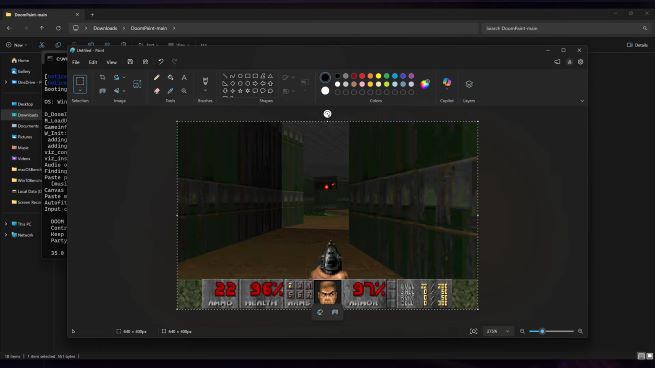Pick the green color swatch

[386, 76]
